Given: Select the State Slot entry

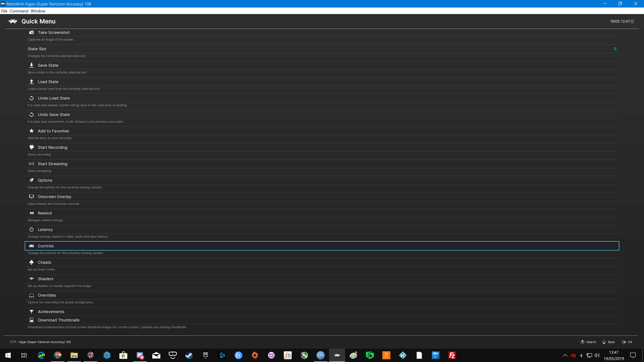Looking at the screenshot, I should pos(322,49).
